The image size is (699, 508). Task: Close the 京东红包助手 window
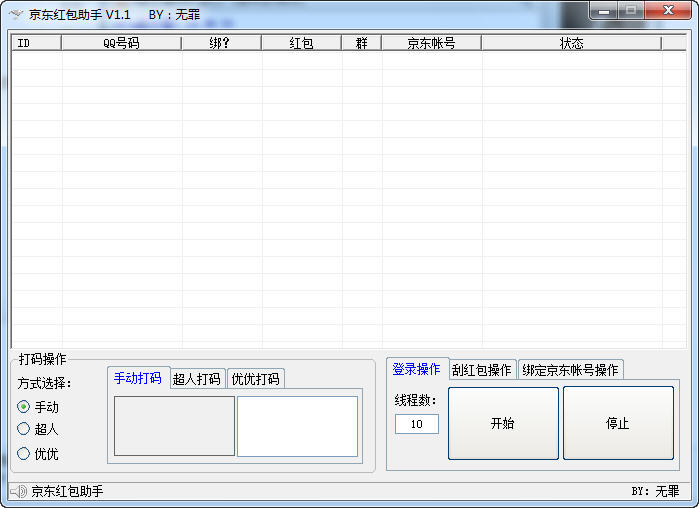pos(668,11)
